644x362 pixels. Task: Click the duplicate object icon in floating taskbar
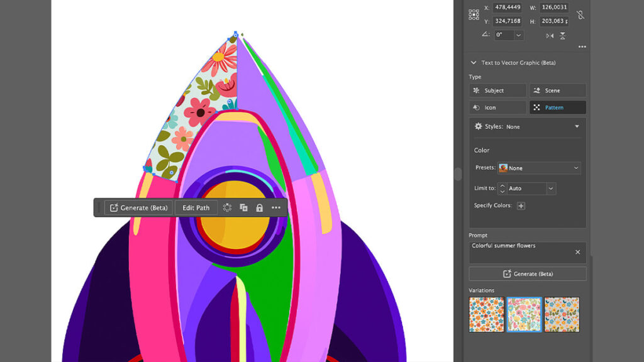[x=243, y=208]
